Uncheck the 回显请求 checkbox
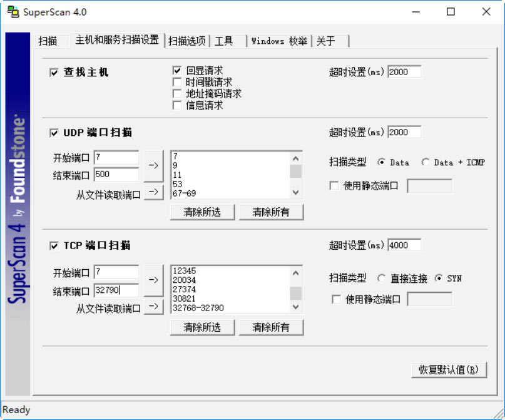505x420 pixels. (177, 70)
